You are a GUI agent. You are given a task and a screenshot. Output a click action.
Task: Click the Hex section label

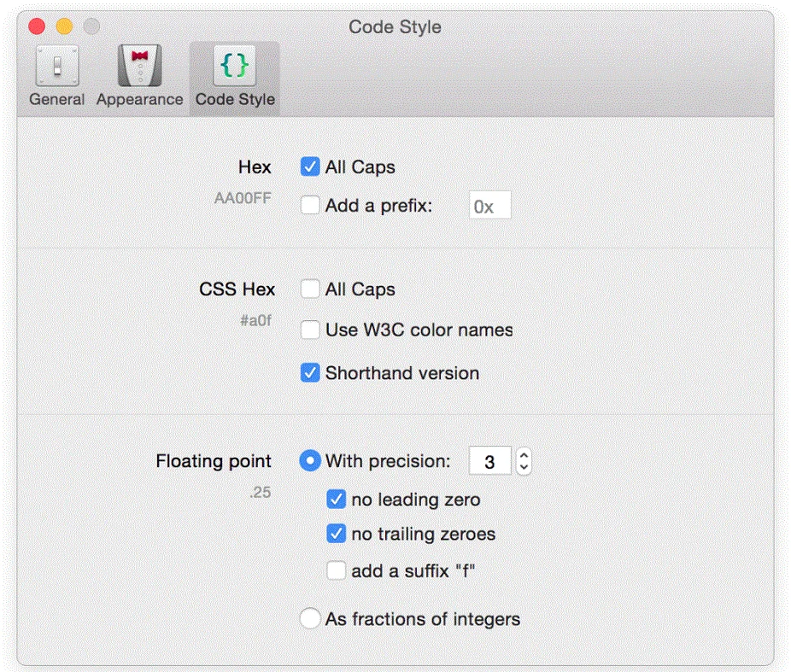coord(255,167)
